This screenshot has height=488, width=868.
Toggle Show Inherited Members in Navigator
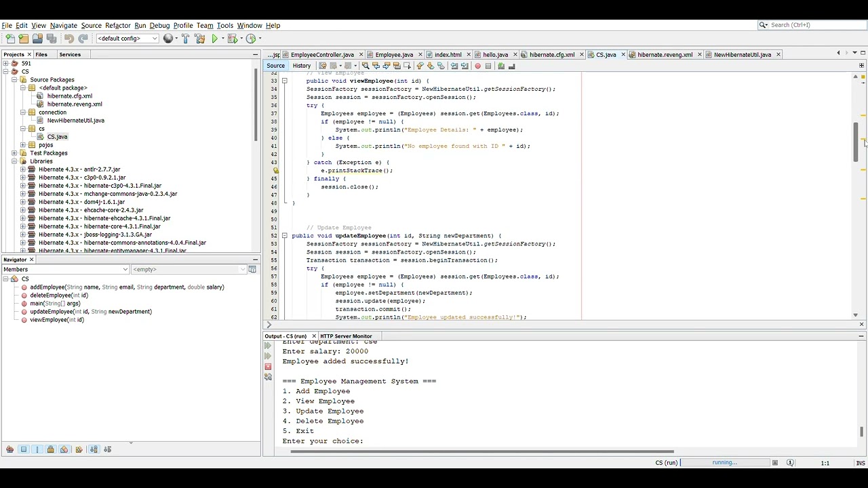(x=9, y=449)
